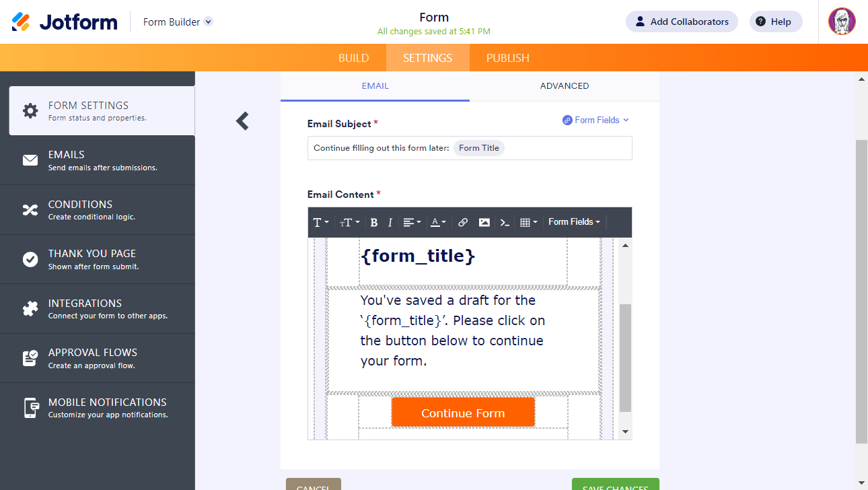Viewport: 868px width, 490px height.
Task: Click the CANCEL button
Action: (x=314, y=485)
